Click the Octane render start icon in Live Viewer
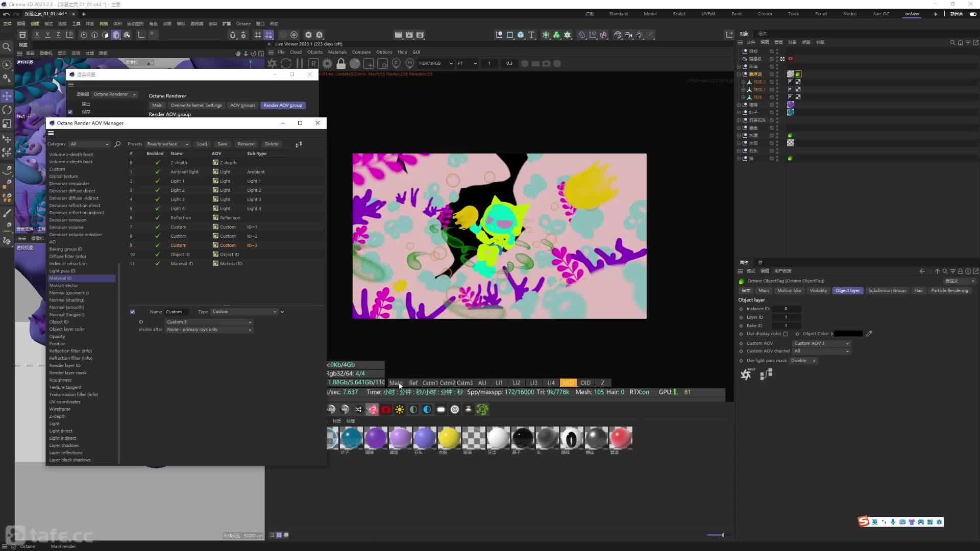Screen dimensions: 980x551 (x=272, y=63)
